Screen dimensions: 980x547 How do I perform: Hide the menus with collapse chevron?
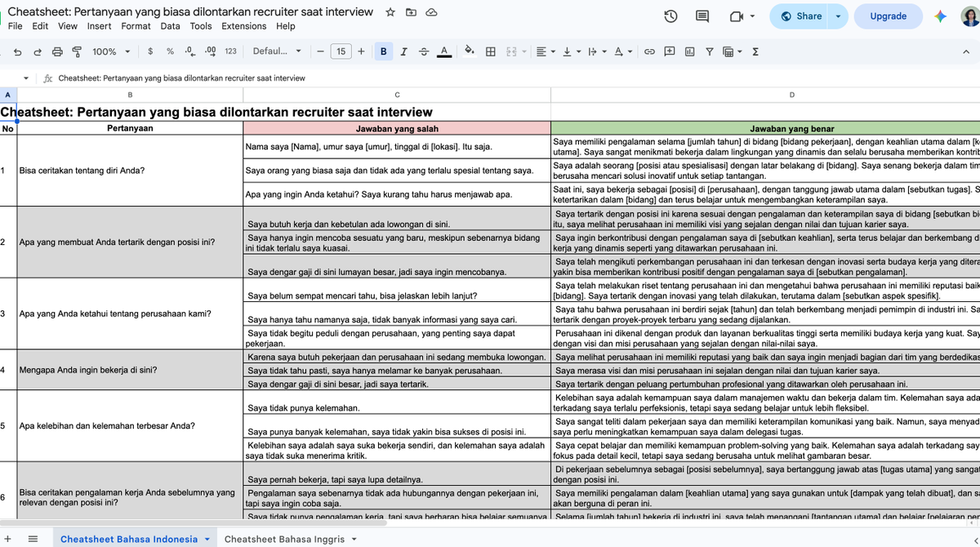965,51
